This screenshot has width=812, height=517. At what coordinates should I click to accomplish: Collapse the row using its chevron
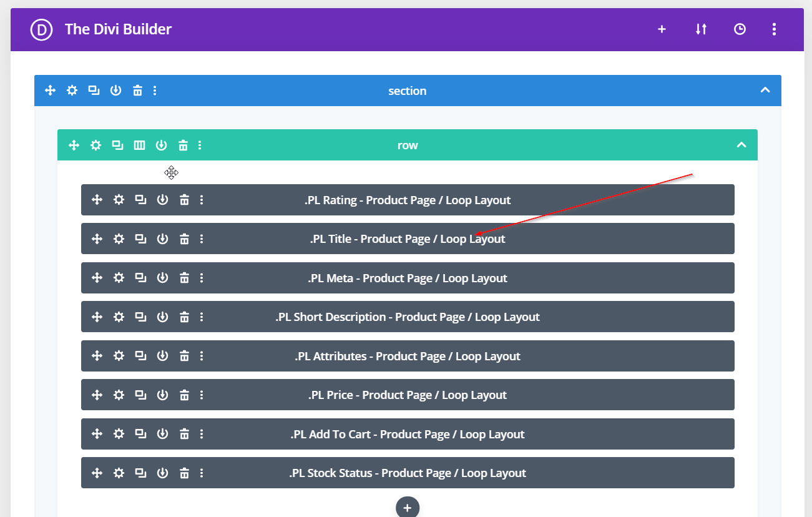pos(741,145)
